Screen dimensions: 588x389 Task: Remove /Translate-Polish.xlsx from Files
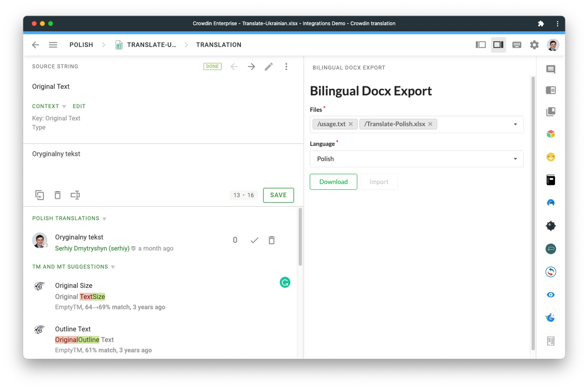point(430,124)
